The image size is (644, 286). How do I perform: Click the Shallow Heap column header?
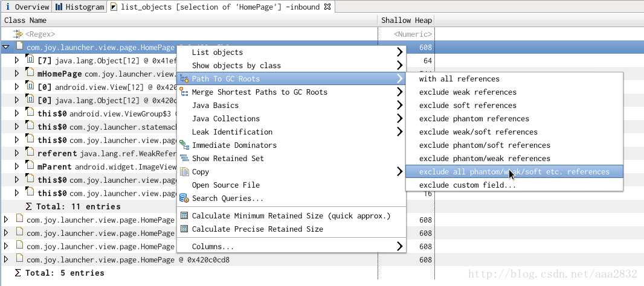[x=406, y=20]
